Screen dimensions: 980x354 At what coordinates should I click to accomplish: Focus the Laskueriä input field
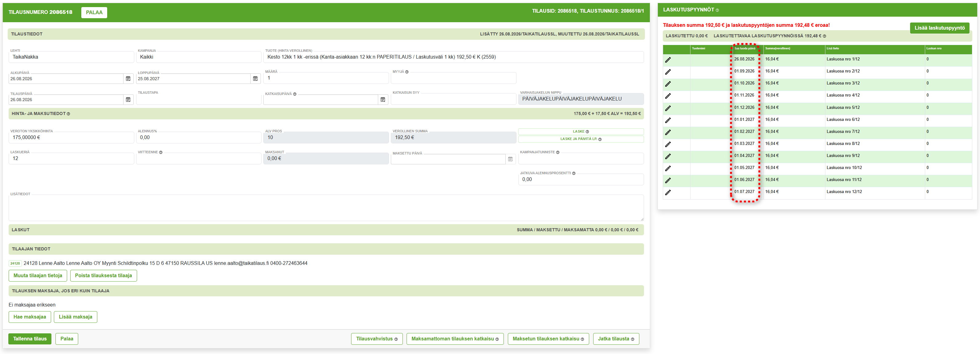click(x=71, y=158)
